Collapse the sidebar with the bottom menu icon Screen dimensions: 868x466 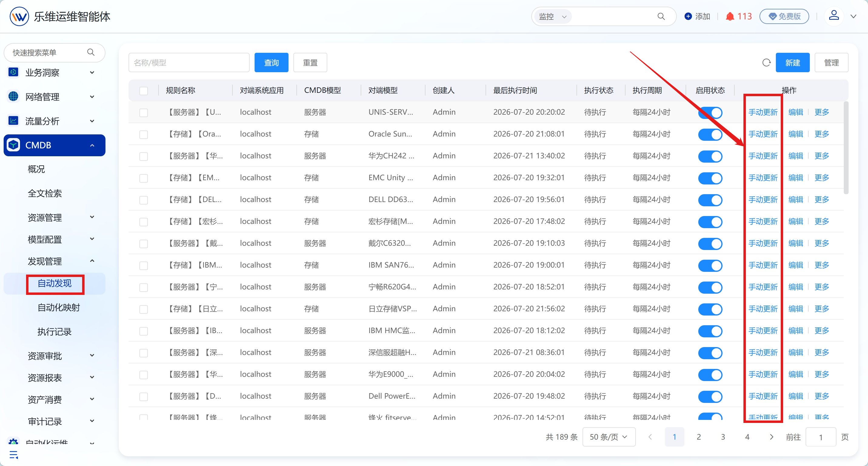13,455
